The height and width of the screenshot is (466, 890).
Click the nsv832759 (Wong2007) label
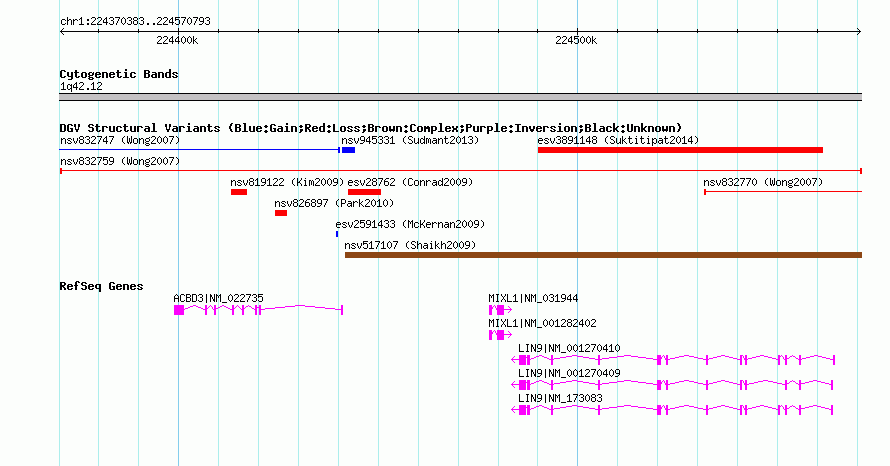point(120,161)
